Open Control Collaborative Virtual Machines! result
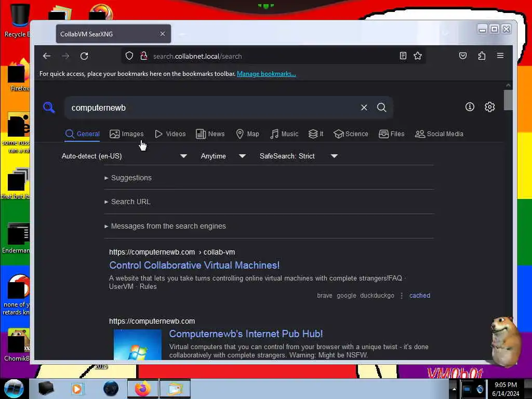Image resolution: width=532 pixels, height=399 pixels. click(194, 265)
